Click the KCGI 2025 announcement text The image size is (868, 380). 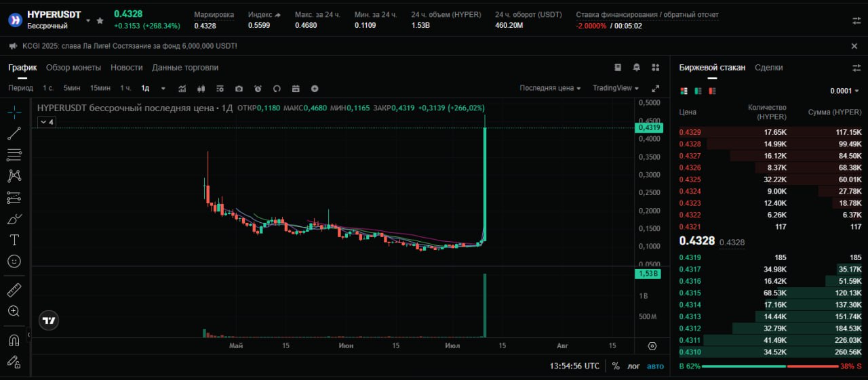tap(130, 46)
